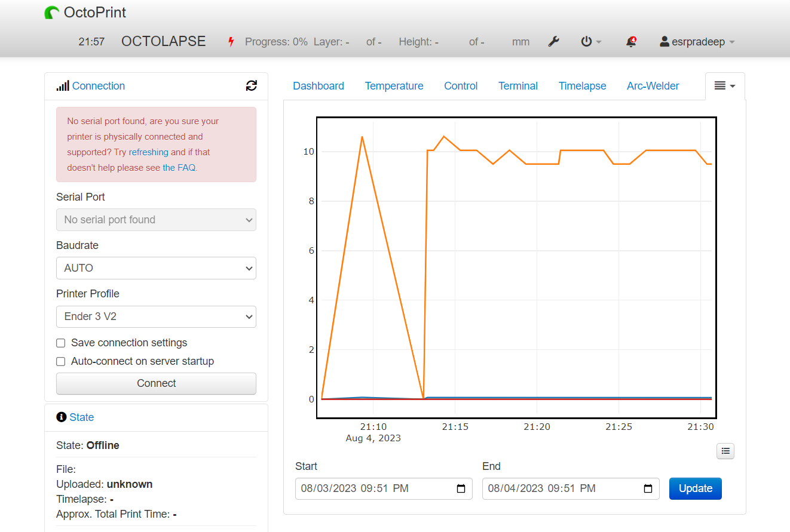Click the lightning bolt connection status icon
Viewport: 790px width, 532px height.
pyautogui.click(x=231, y=41)
